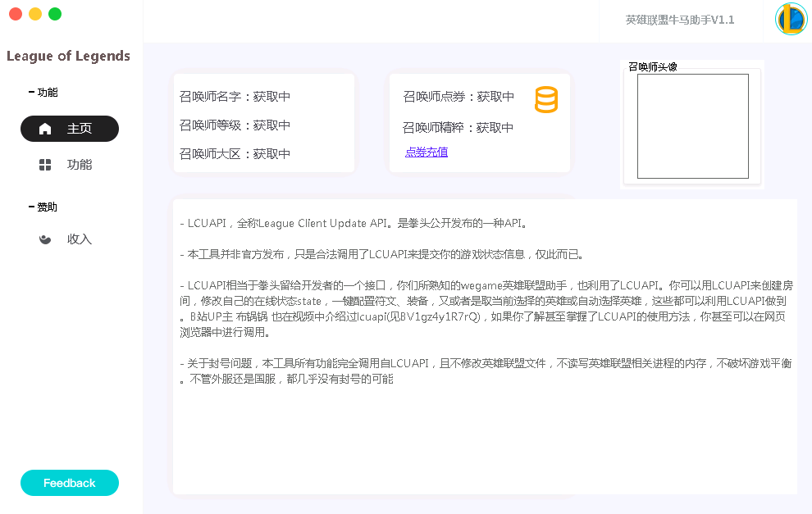The image size is (812, 514).
Task: Click the League of Legends sidebar title
Action: (68, 56)
